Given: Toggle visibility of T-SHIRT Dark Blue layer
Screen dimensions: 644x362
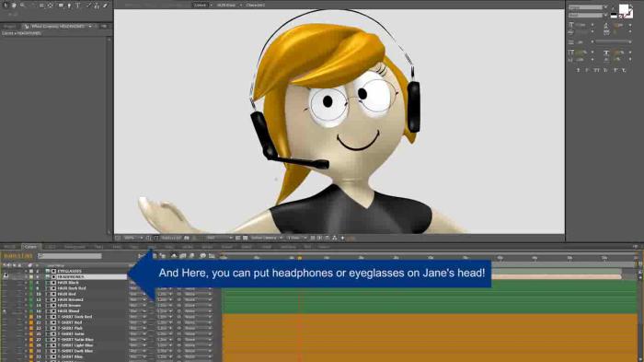Looking at the screenshot, I should point(6,351).
